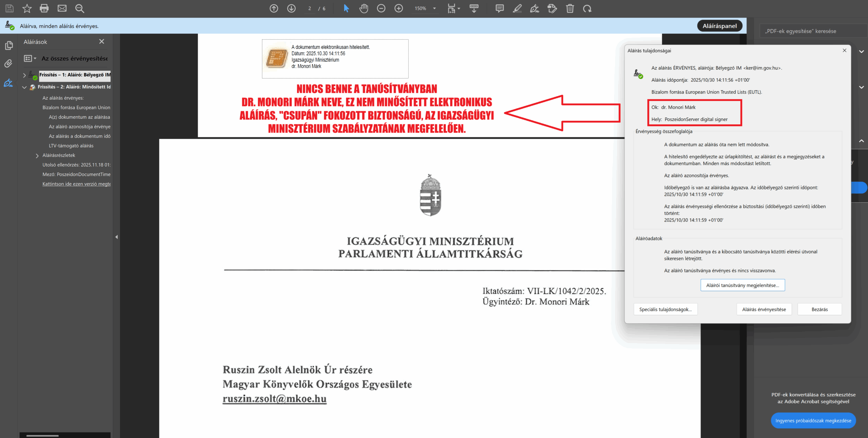Send file by email icon

point(62,8)
